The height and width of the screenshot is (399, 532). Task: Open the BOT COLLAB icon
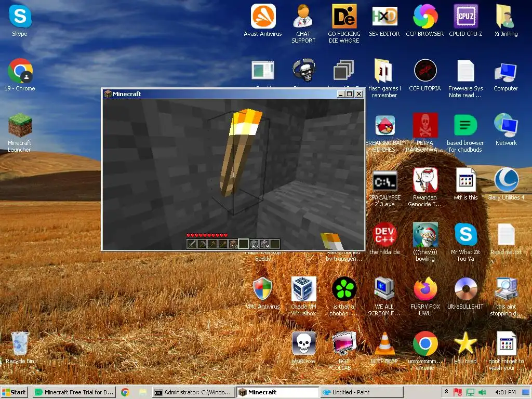pyautogui.click(x=344, y=343)
